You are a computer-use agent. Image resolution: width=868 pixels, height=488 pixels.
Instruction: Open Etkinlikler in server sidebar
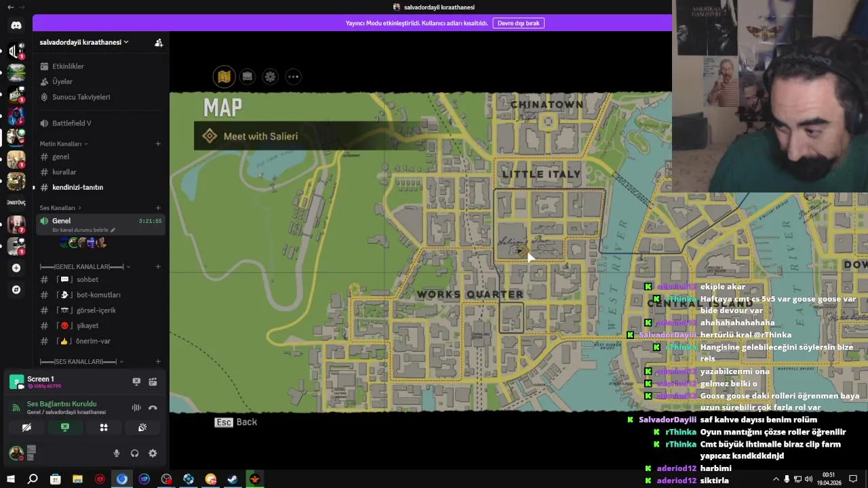pyautogui.click(x=100, y=66)
